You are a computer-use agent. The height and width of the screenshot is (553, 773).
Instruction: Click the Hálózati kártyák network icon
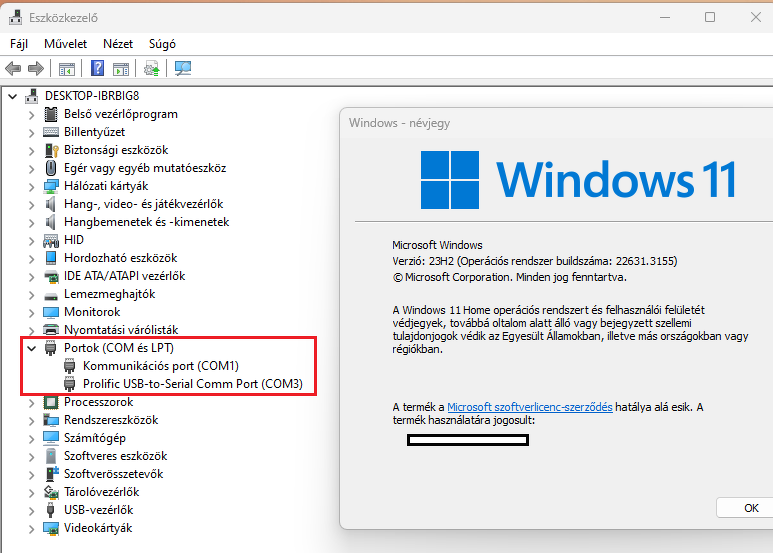coord(51,186)
